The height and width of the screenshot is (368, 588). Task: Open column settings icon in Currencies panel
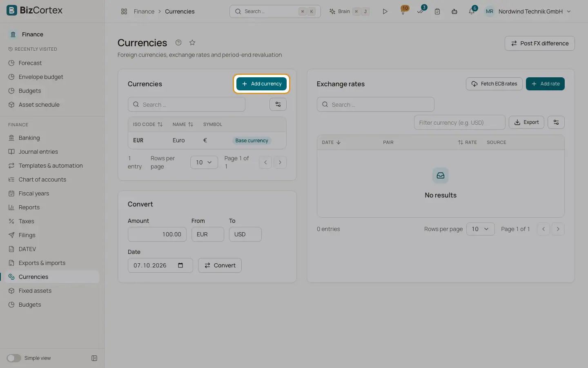(278, 104)
